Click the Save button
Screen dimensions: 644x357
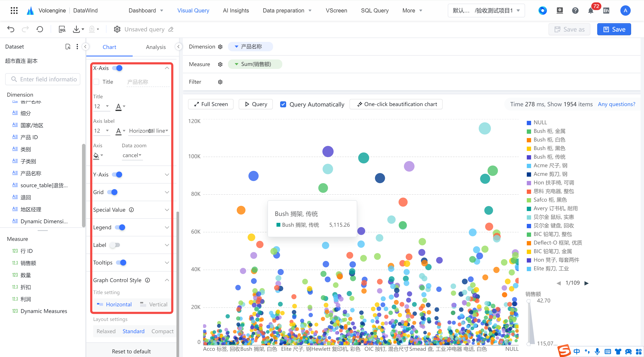coord(614,29)
